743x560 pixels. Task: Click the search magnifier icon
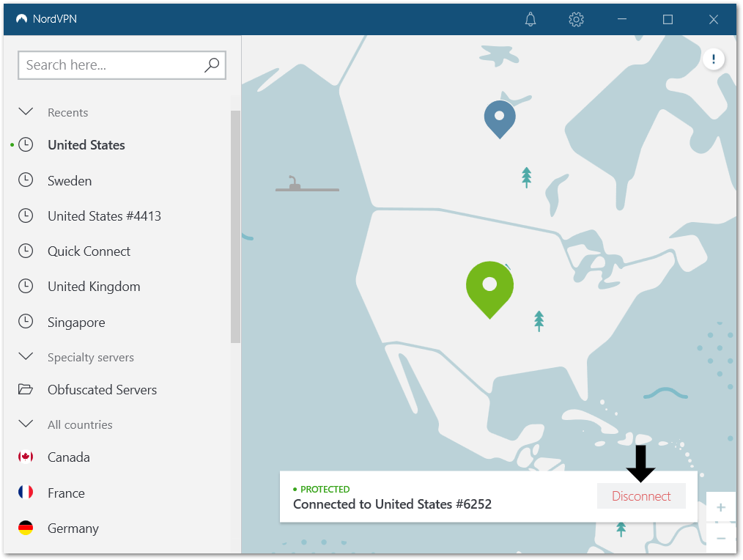(x=211, y=65)
